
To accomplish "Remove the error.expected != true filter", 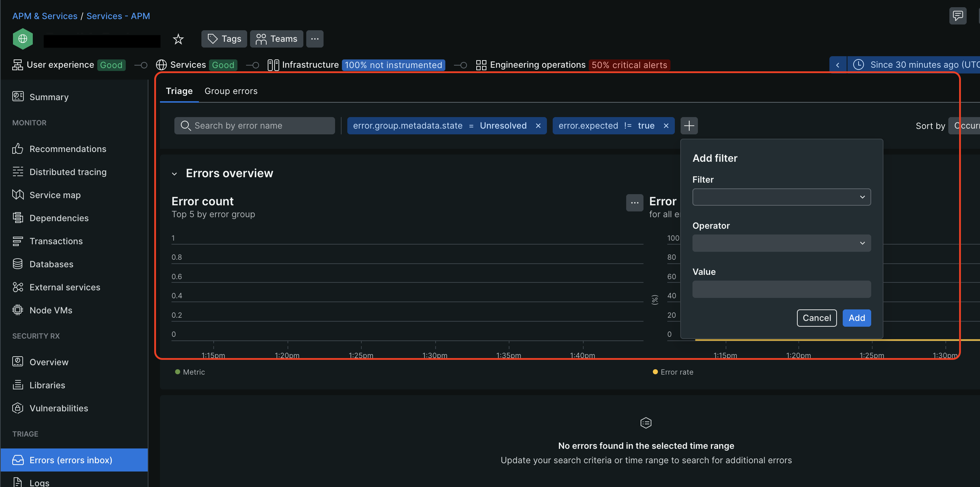I will pos(666,126).
